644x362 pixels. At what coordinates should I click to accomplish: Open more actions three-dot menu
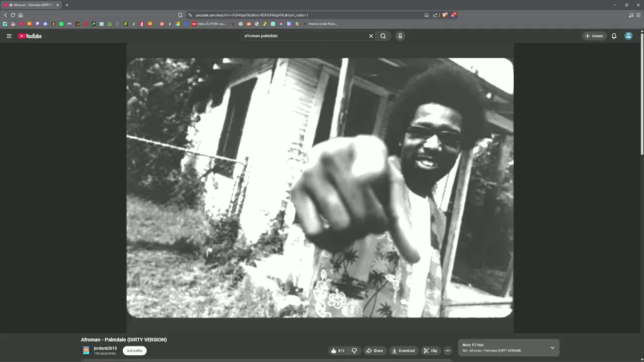[447, 350]
